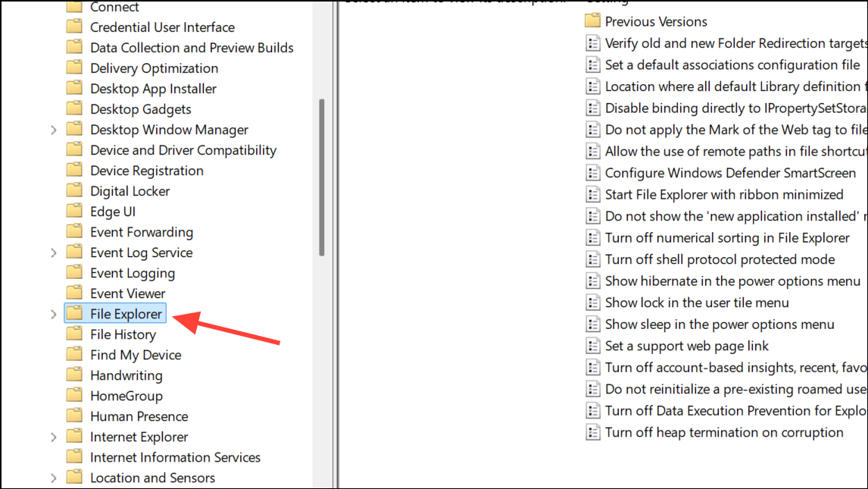
Task: Click the policy icon beside Configure Windows Defender SmartScreen
Action: click(592, 173)
